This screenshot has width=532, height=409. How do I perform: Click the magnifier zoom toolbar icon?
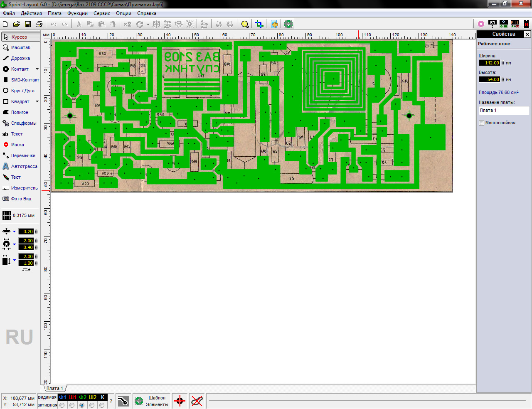point(245,24)
